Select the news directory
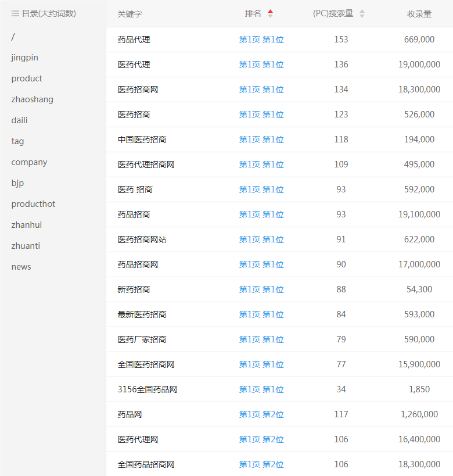The height and width of the screenshot is (476, 453). click(x=21, y=267)
